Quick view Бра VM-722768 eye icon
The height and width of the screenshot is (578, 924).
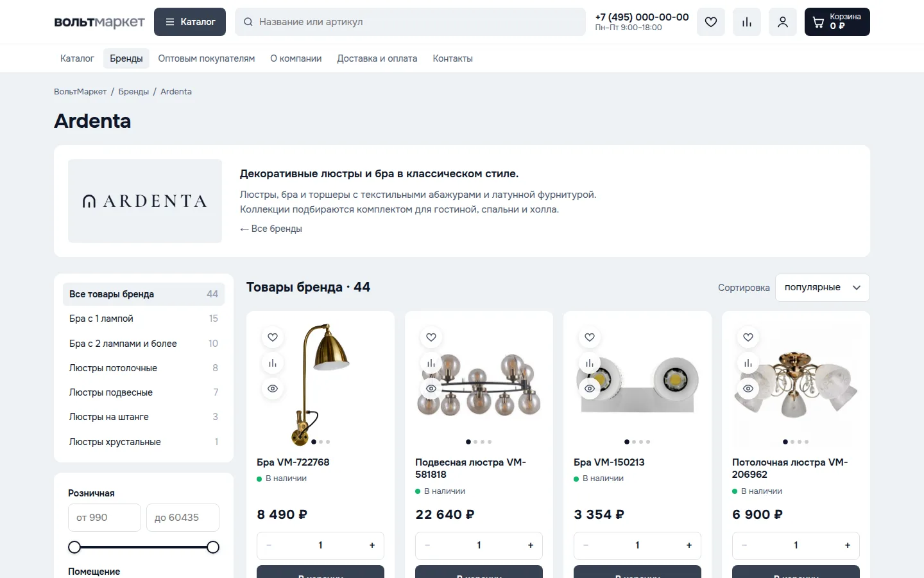click(273, 389)
